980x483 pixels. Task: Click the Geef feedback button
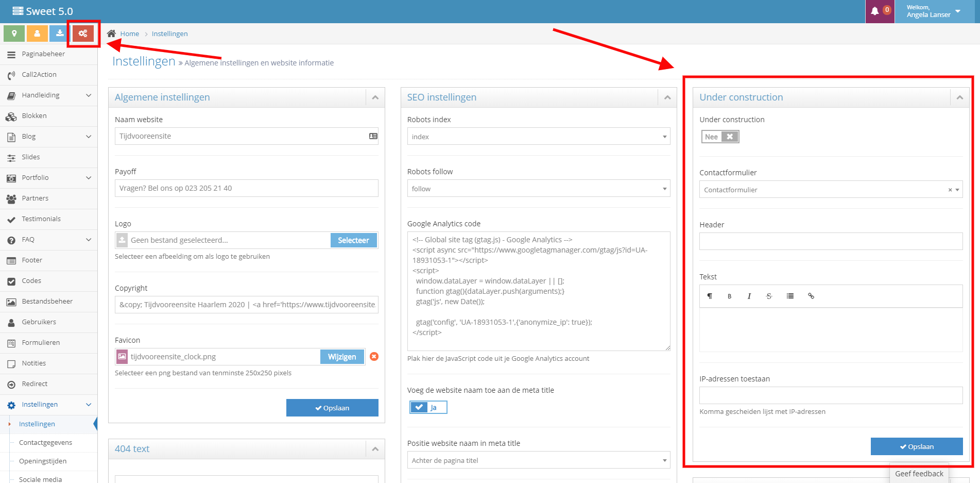coord(919,474)
